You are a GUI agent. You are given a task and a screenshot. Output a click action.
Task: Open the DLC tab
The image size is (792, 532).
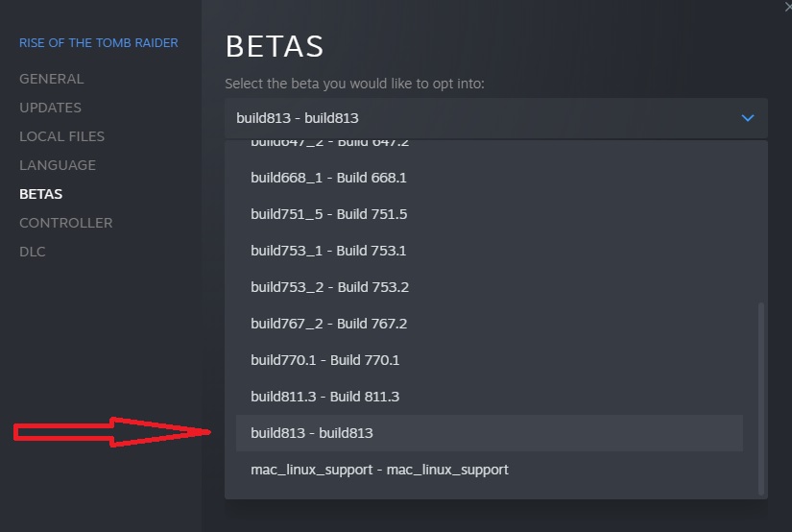(33, 252)
